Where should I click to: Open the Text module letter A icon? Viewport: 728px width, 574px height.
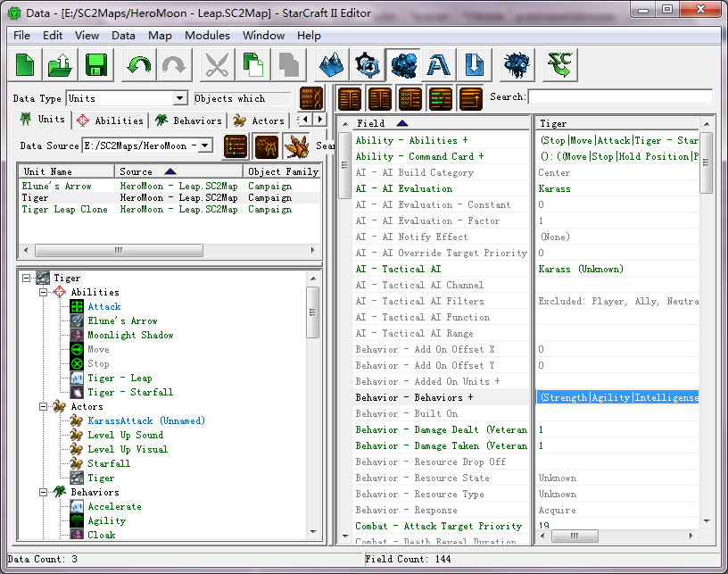[438, 64]
